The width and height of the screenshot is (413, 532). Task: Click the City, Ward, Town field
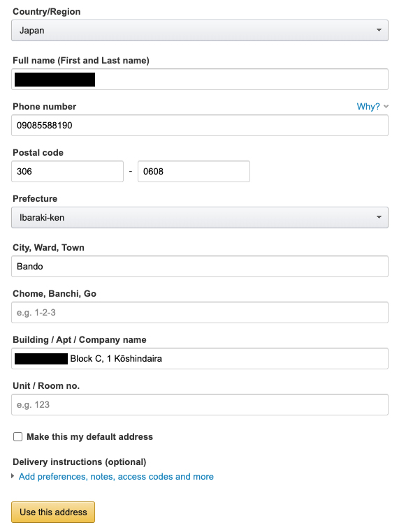(x=200, y=266)
